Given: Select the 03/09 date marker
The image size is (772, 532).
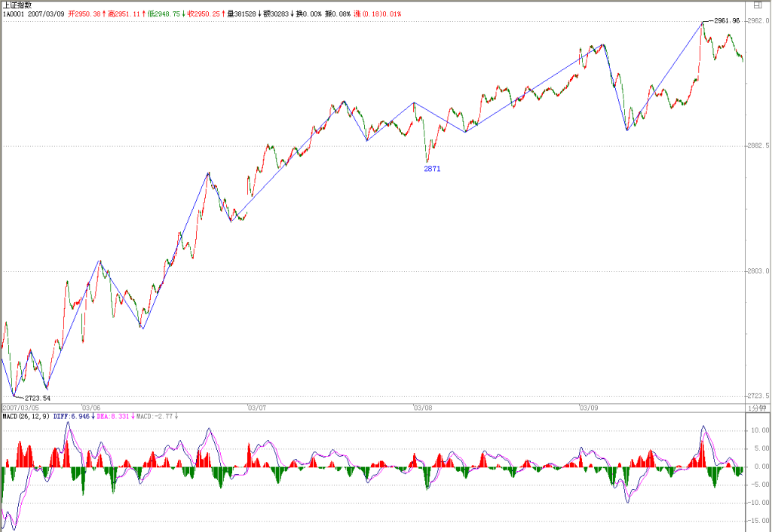Looking at the screenshot, I should coord(589,408).
